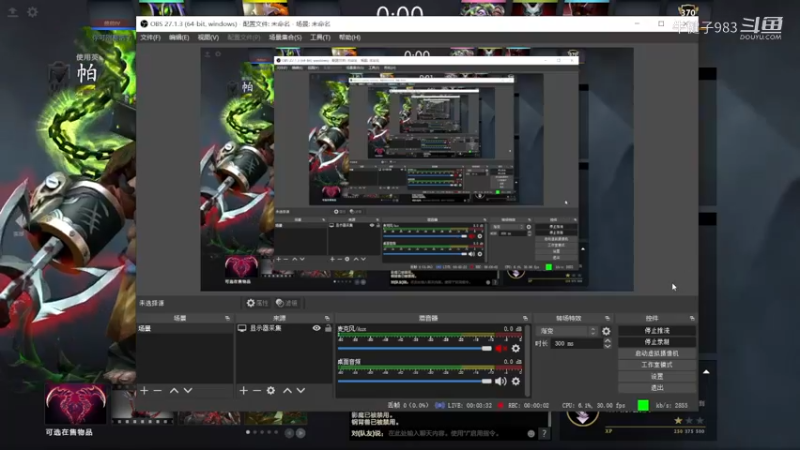Viewport: 800px width, 450px height.
Task: Click 退出 exit button in Controls
Action: [x=657, y=388]
